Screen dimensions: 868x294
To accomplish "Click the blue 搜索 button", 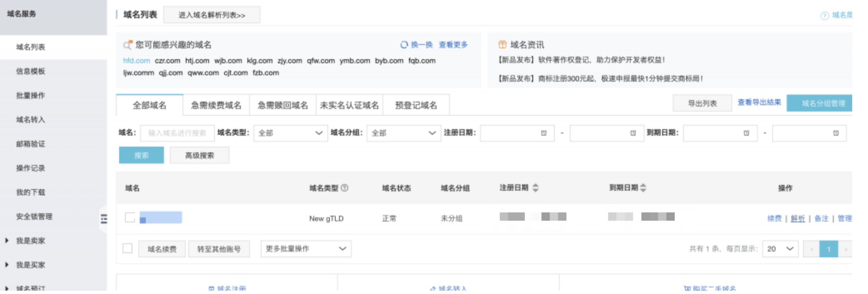I will click(x=142, y=155).
